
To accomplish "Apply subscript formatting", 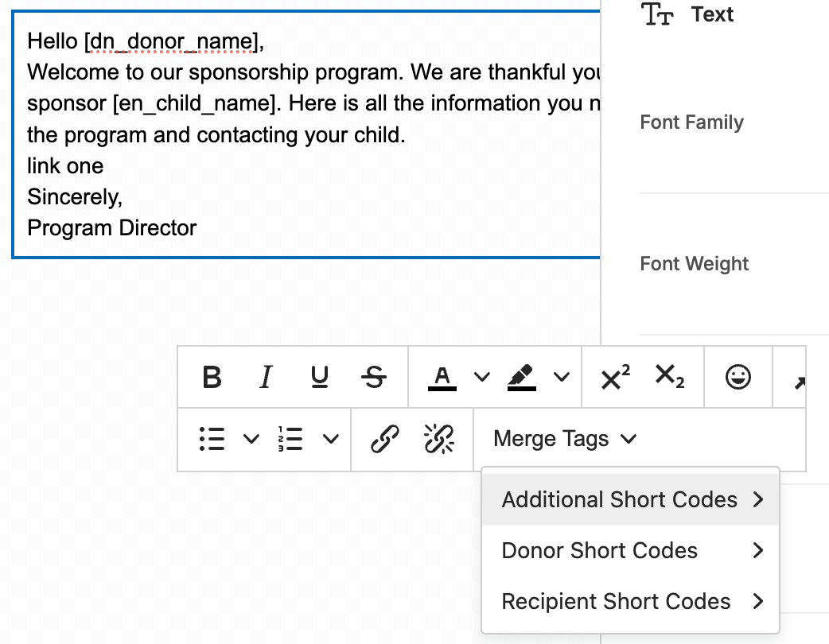I will [x=669, y=377].
